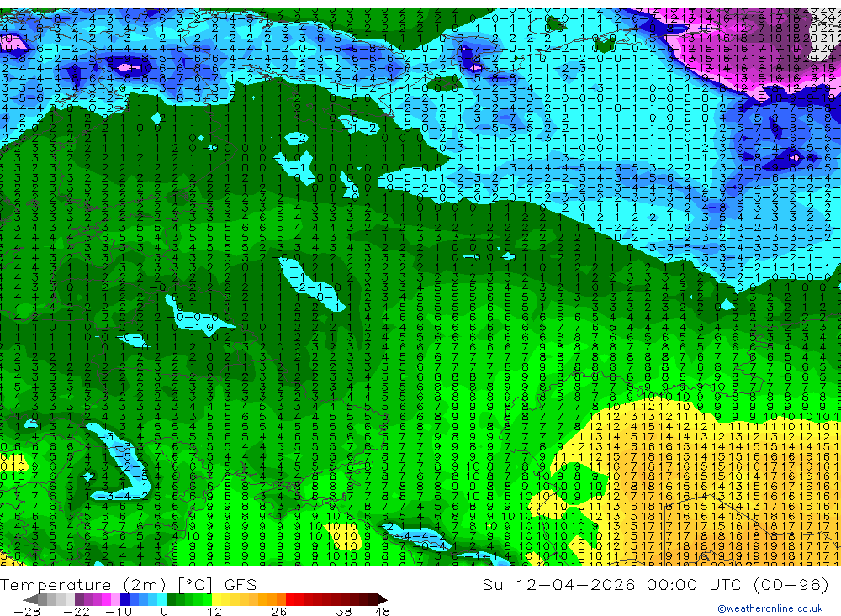Pick the dark blue swatch above label -10
The width and height of the screenshot is (841, 616).
tap(124, 600)
